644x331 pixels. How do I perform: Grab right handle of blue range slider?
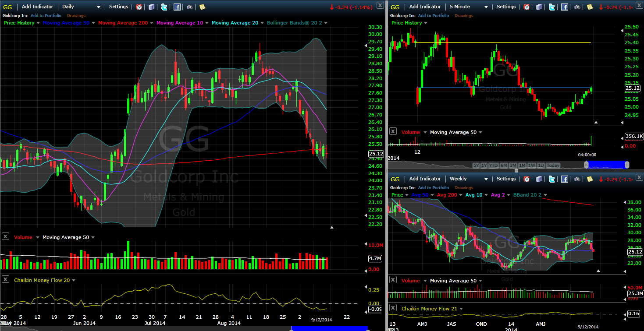coord(627,165)
